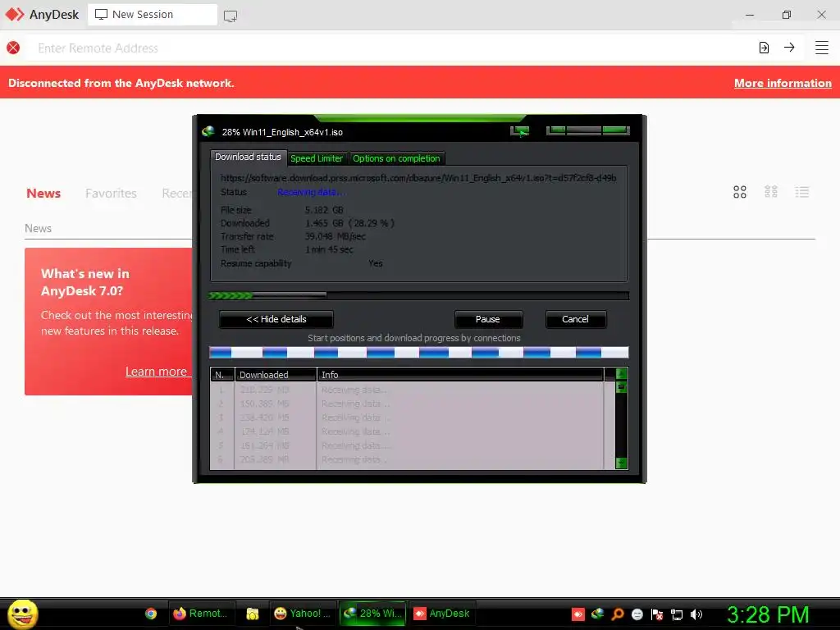The width and height of the screenshot is (840, 630).
Task: Click the Learn more link
Action: click(x=156, y=372)
